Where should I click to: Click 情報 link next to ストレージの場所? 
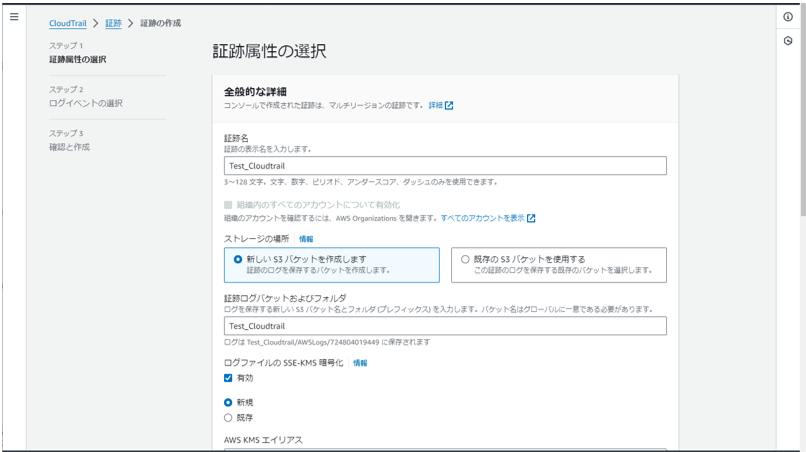point(306,239)
